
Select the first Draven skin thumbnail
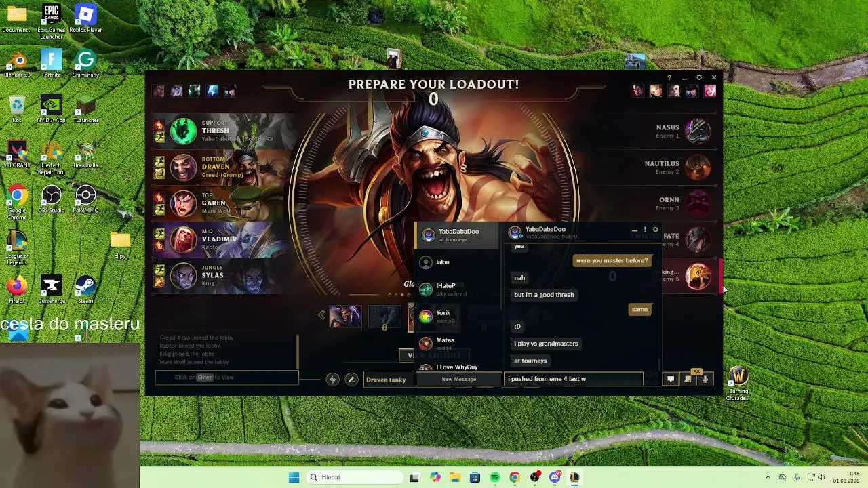[345, 317]
